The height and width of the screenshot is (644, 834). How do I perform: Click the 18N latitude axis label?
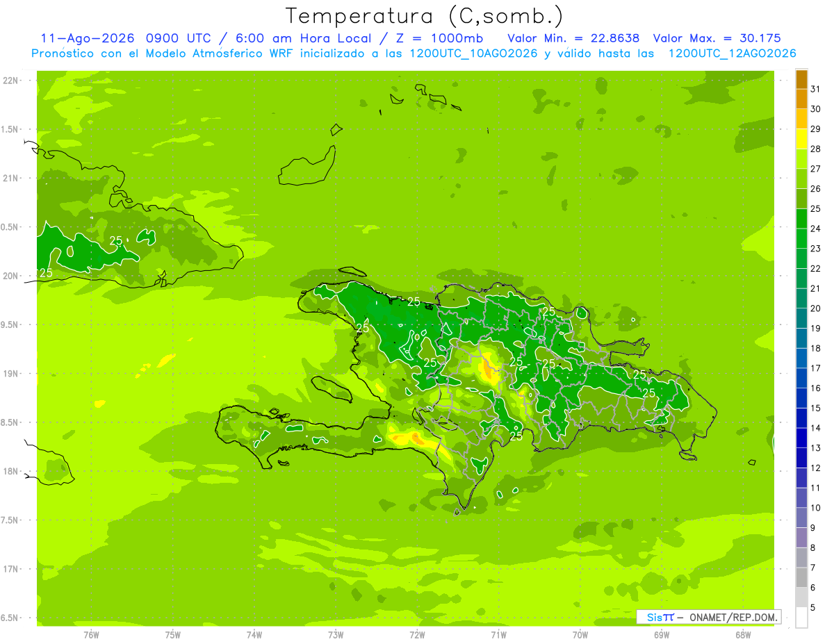click(11, 471)
